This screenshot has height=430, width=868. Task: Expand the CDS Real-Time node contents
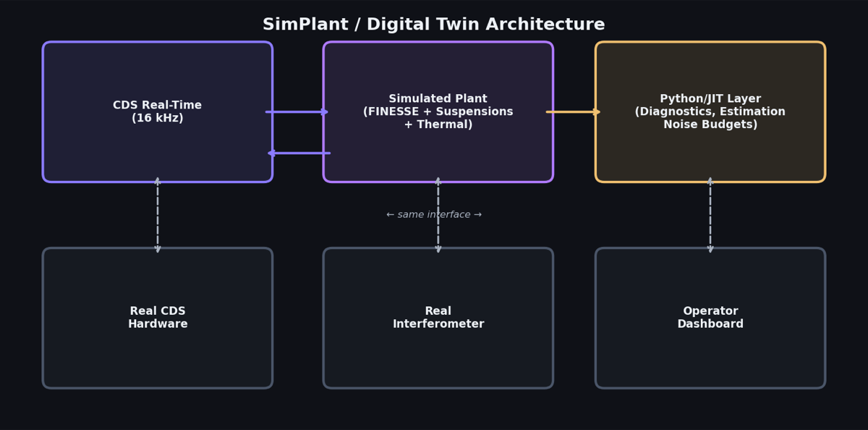158,111
